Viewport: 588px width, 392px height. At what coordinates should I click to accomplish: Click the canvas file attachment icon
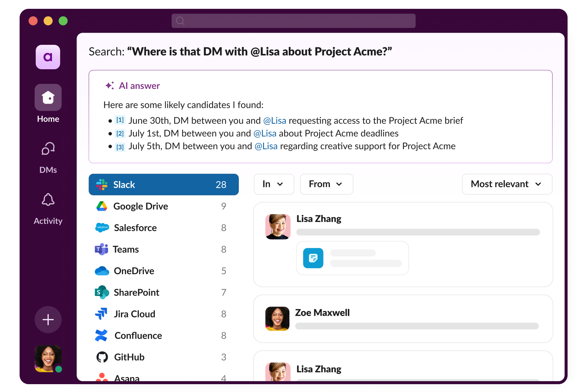[x=313, y=258]
